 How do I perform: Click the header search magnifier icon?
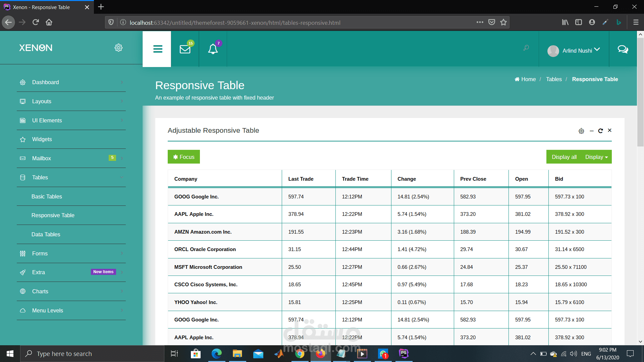click(x=526, y=48)
